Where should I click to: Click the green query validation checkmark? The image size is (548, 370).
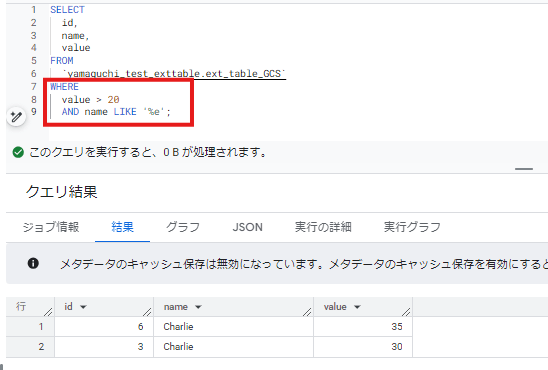coord(18,152)
